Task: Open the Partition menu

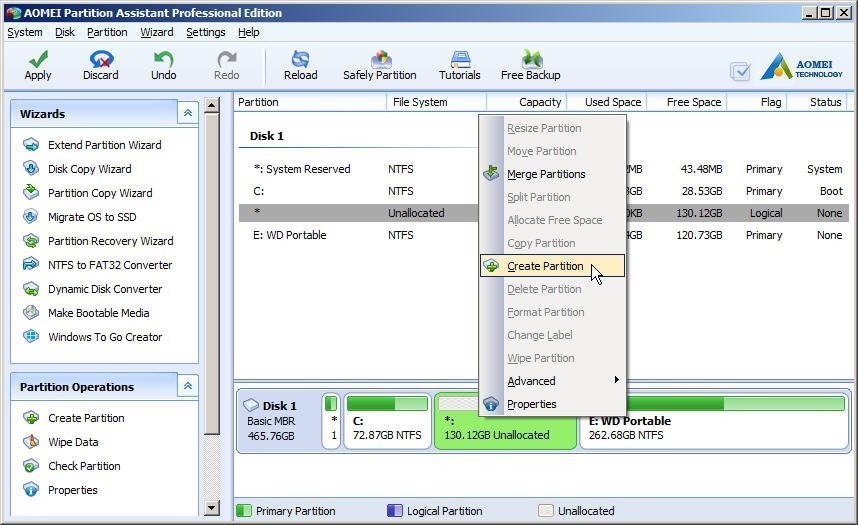Action: click(x=107, y=32)
